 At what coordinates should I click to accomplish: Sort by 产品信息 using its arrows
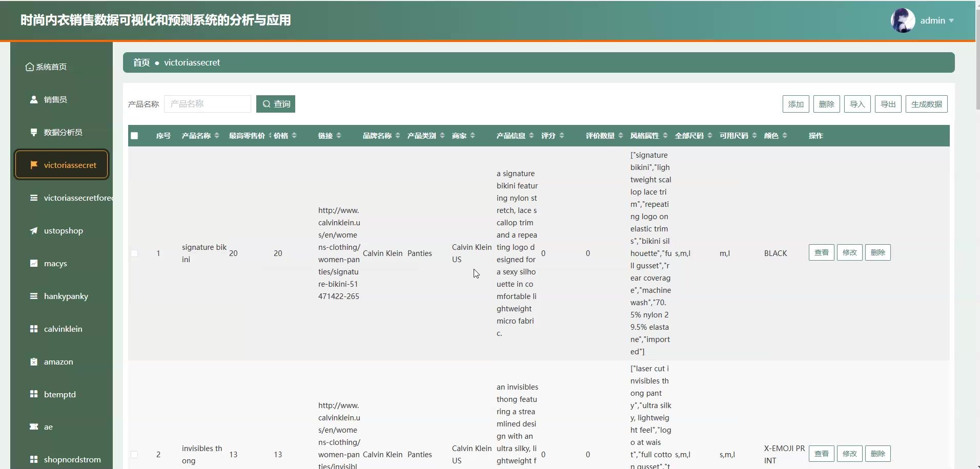[x=532, y=136]
